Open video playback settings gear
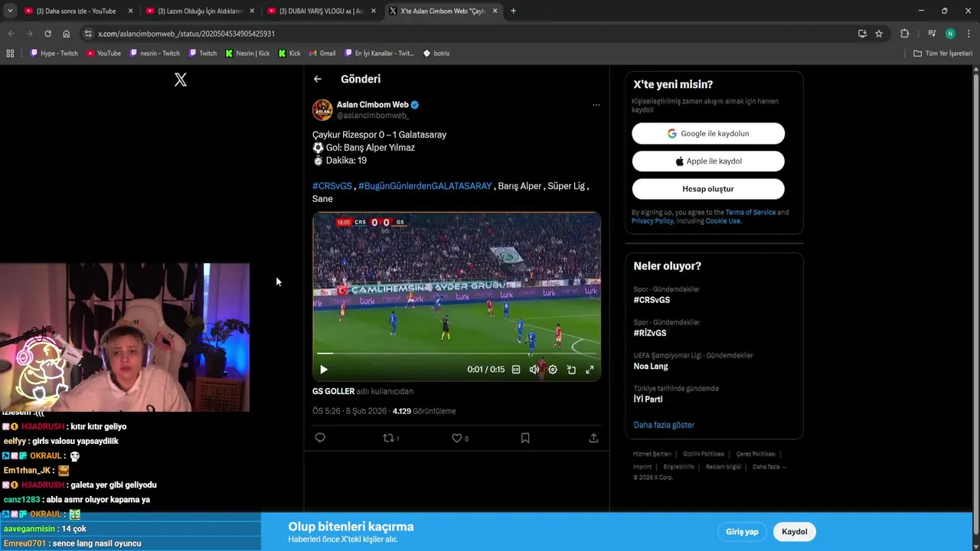The image size is (980, 551). click(x=553, y=370)
